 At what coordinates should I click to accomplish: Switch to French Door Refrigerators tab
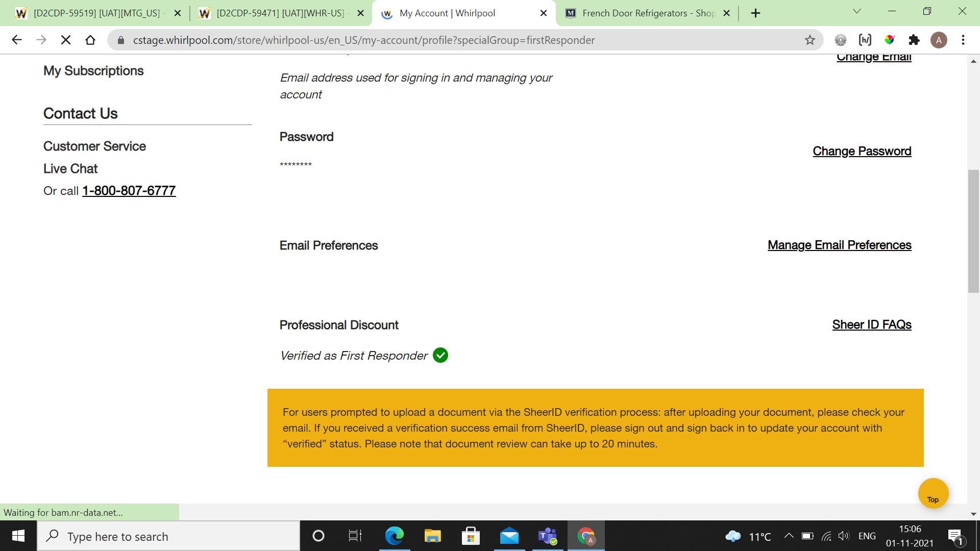tap(648, 13)
